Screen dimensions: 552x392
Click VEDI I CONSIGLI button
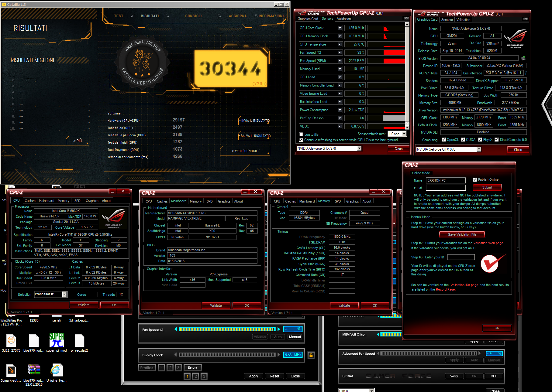point(245,151)
